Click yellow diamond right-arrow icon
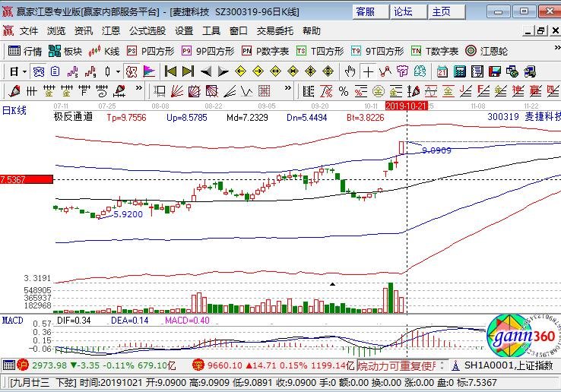561x392 pixels. pyautogui.click(x=258, y=72)
